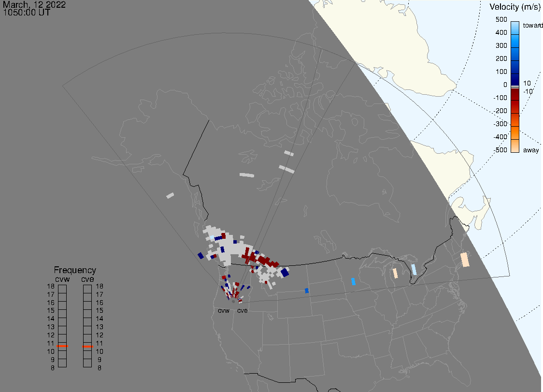Click the "-200" velocity scale label
The image size is (543, 392).
[x=500, y=111]
